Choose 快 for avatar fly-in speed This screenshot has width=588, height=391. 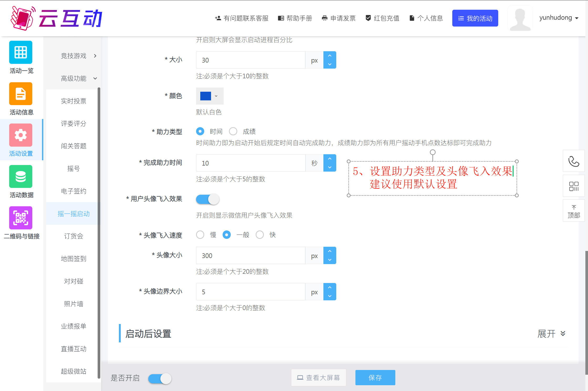click(x=260, y=235)
